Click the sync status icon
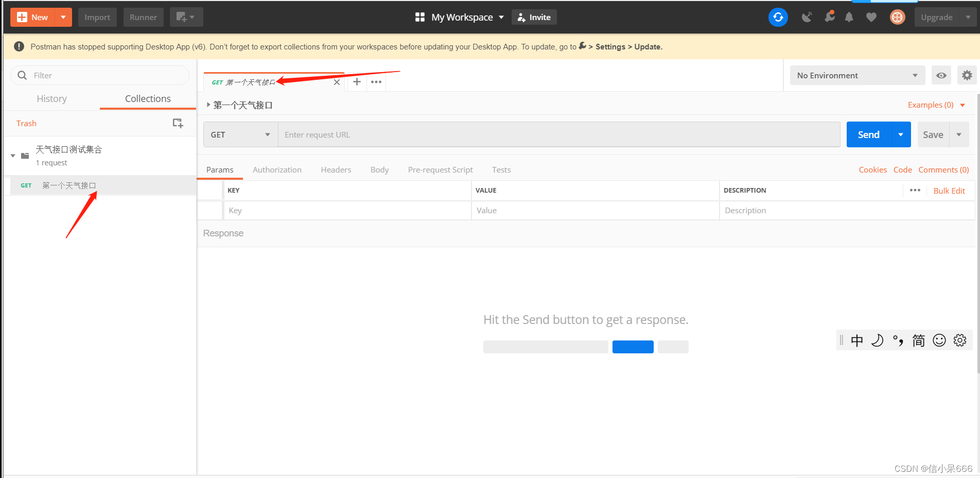980x478 pixels. coord(778,17)
